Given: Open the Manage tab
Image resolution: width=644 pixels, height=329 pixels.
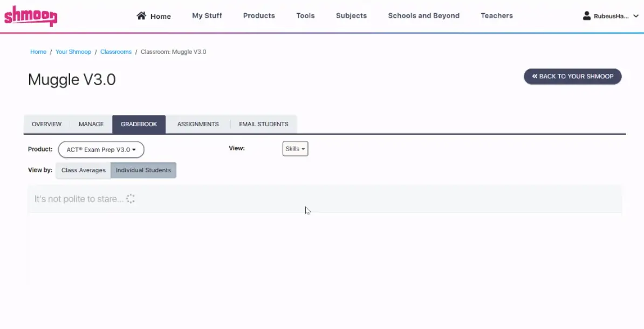Looking at the screenshot, I should coord(91,124).
